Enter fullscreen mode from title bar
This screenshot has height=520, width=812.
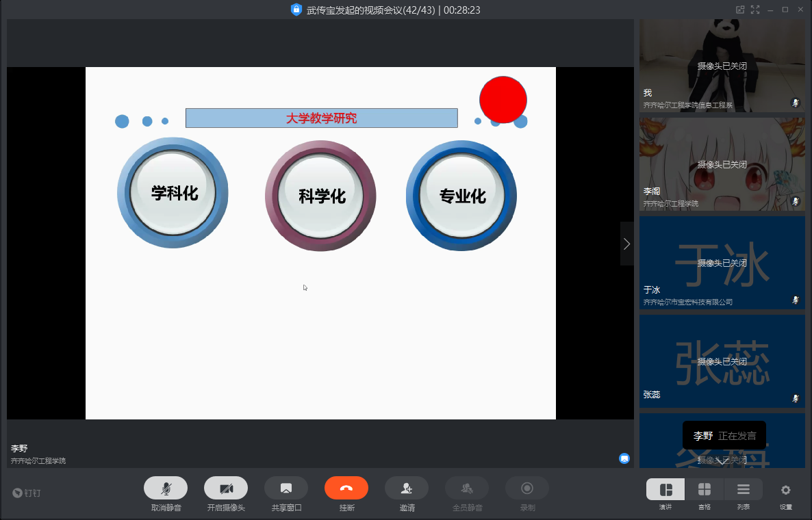(x=756, y=10)
